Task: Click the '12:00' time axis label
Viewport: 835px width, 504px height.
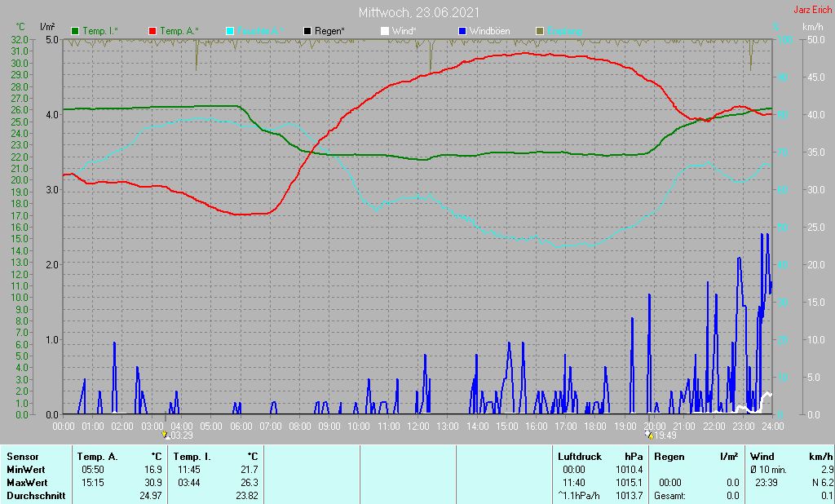Action: [418, 427]
